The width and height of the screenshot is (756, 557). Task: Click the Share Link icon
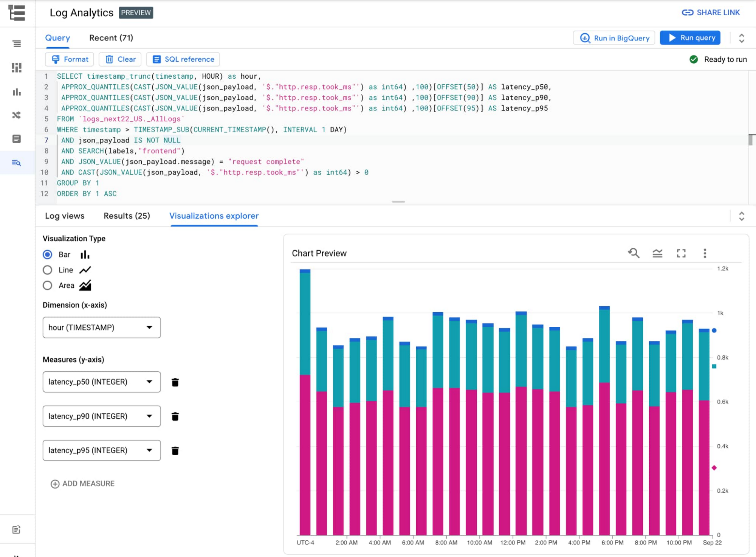688,12
